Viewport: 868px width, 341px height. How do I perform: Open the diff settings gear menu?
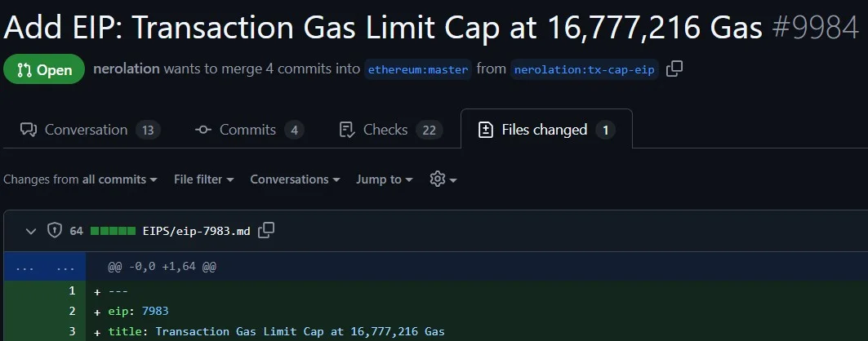pyautogui.click(x=443, y=179)
